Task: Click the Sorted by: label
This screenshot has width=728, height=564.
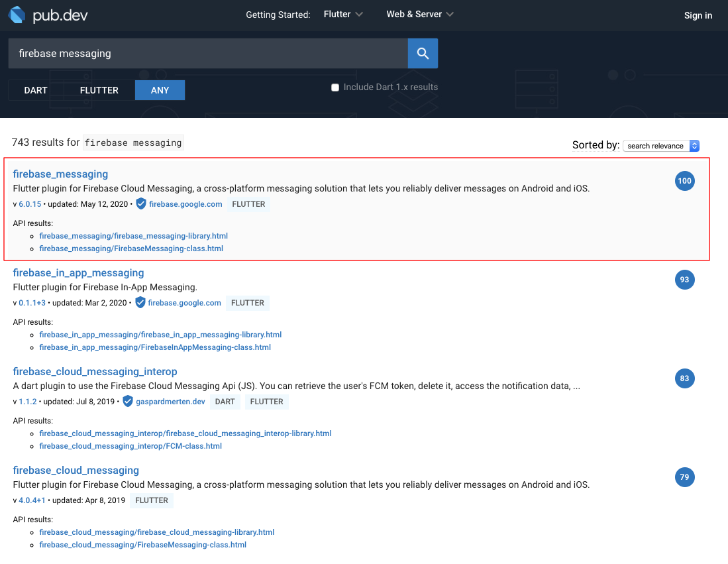Action: click(596, 145)
